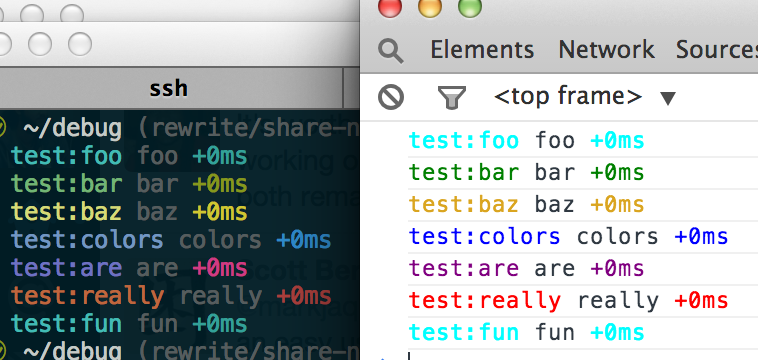
Task: Toggle the console filter funnel icon
Action: [452, 97]
